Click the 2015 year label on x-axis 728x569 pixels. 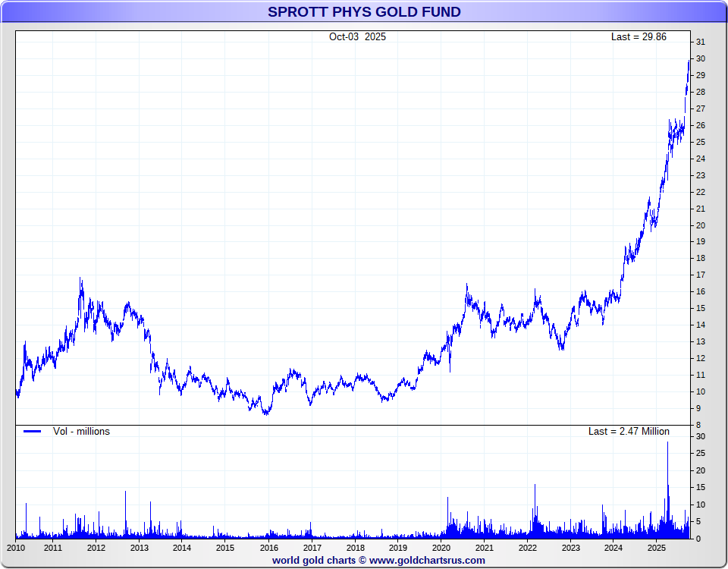(225, 548)
